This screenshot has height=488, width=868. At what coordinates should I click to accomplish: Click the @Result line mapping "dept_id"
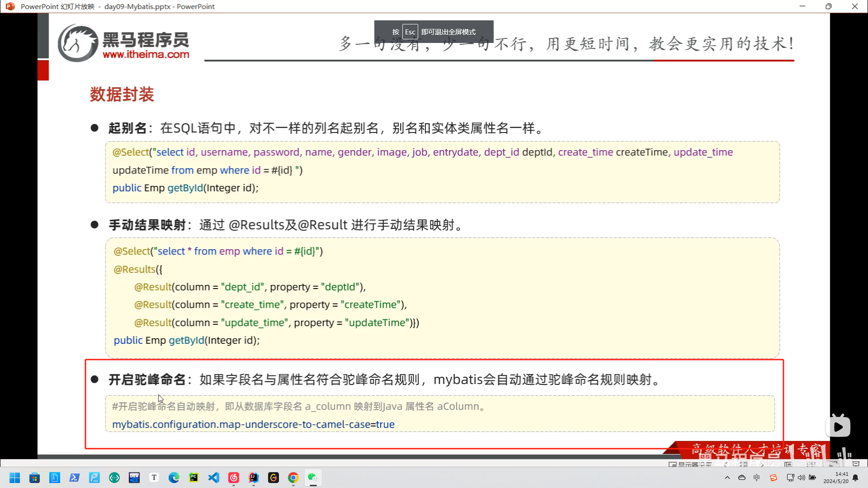[x=250, y=287]
